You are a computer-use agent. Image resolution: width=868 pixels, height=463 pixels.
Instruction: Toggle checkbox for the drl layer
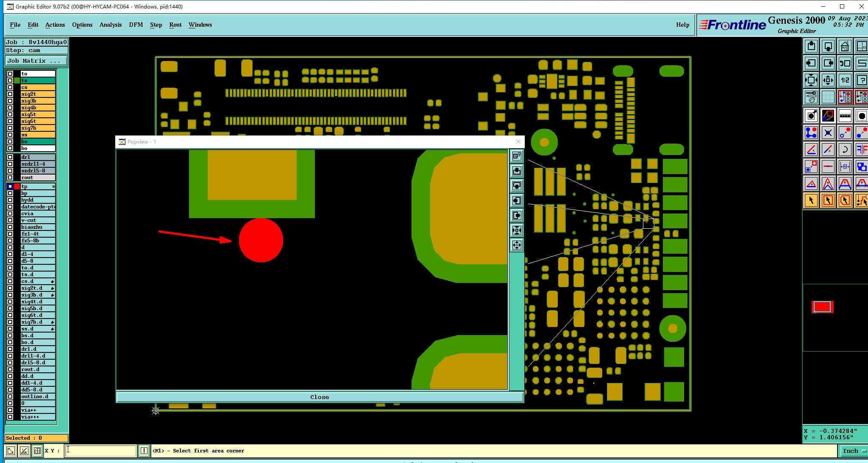[x=10, y=157]
